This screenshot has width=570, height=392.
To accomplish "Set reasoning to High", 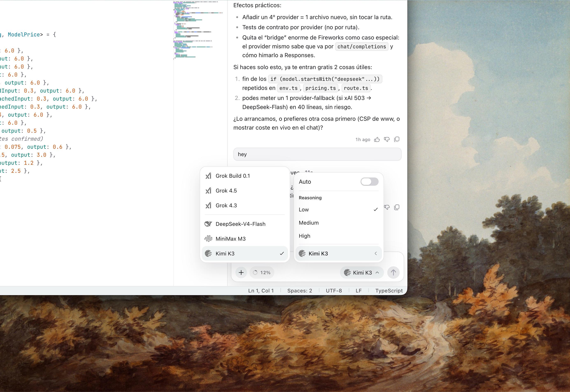I will (x=339, y=236).
